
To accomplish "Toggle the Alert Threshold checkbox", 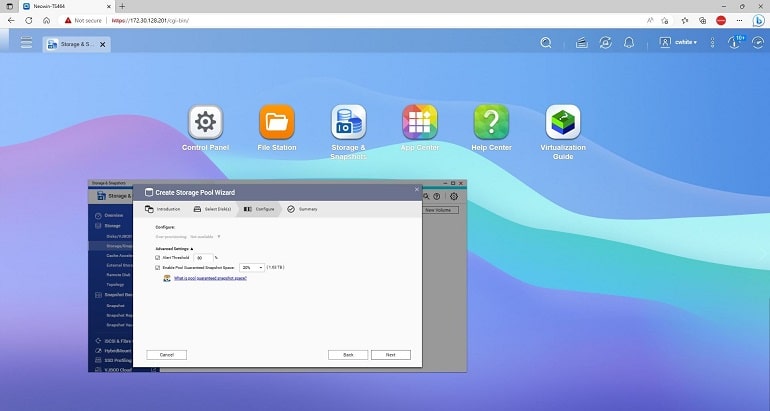I will pyautogui.click(x=158, y=258).
